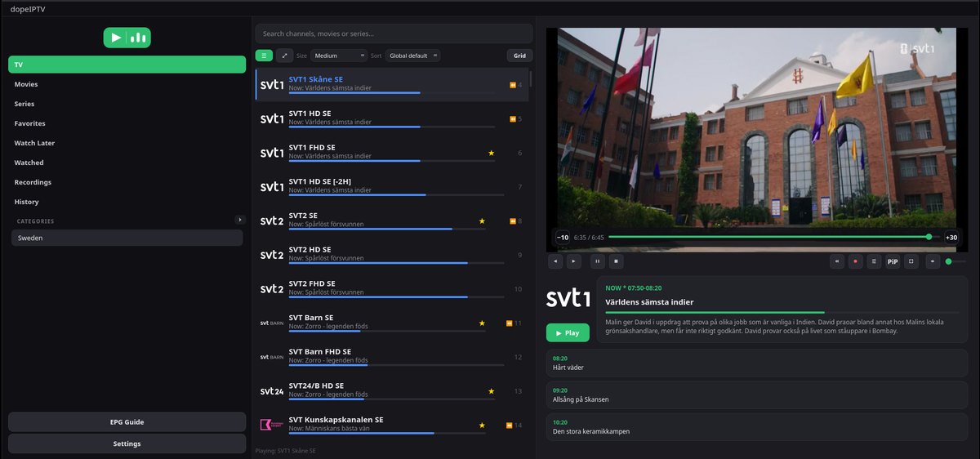Open Watch Later list
The width and height of the screenshot is (980, 459).
(127, 143)
